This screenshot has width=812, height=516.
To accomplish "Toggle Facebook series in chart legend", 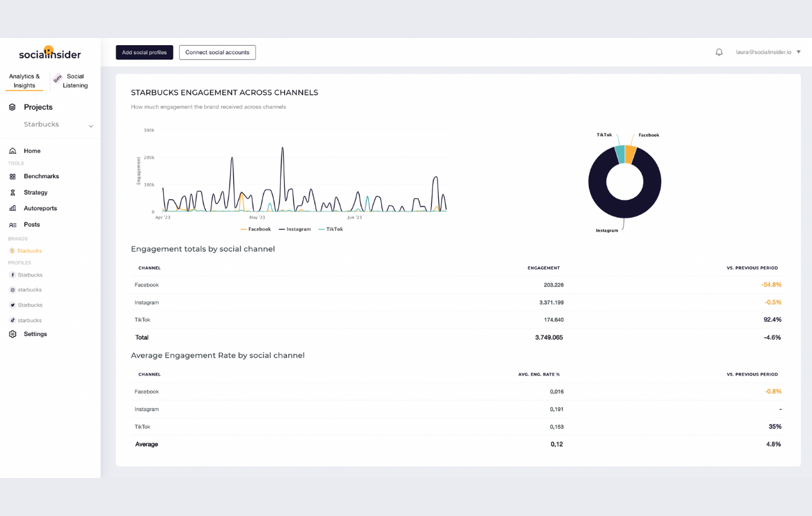I will 256,229.
